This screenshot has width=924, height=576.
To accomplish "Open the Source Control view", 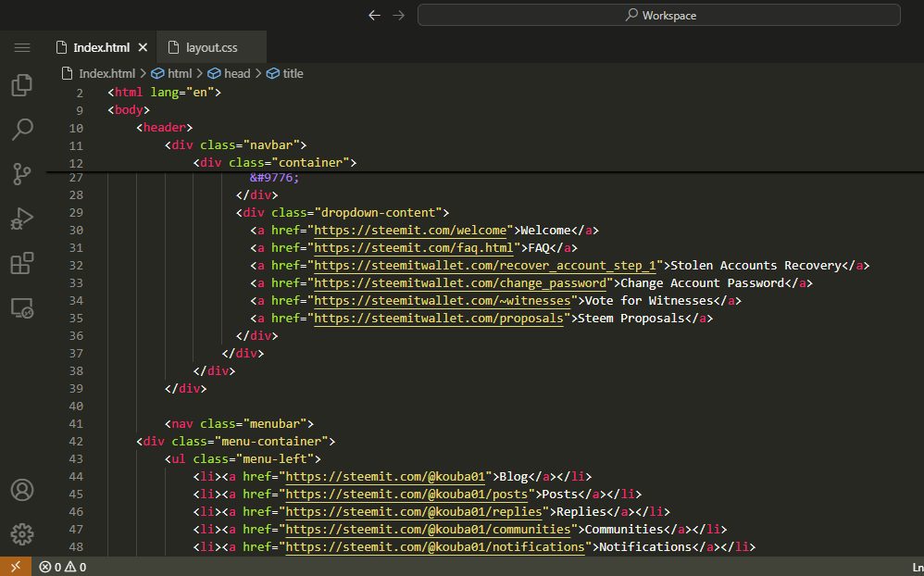I will (x=22, y=174).
